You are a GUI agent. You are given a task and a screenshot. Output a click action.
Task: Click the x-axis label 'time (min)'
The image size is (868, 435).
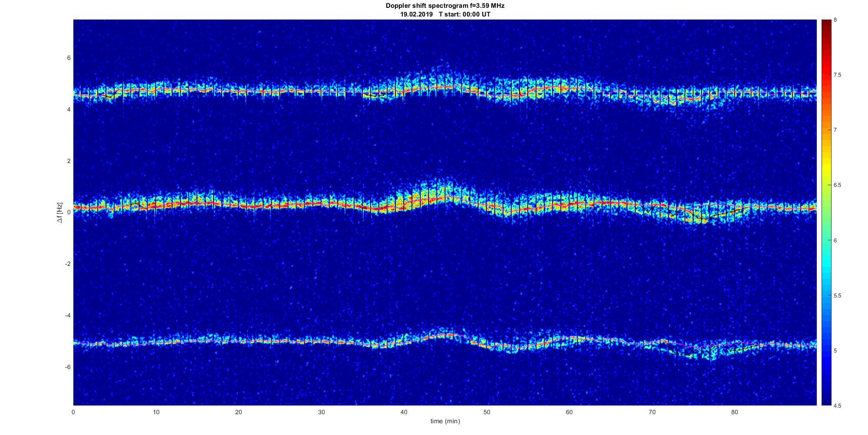pyautogui.click(x=445, y=421)
